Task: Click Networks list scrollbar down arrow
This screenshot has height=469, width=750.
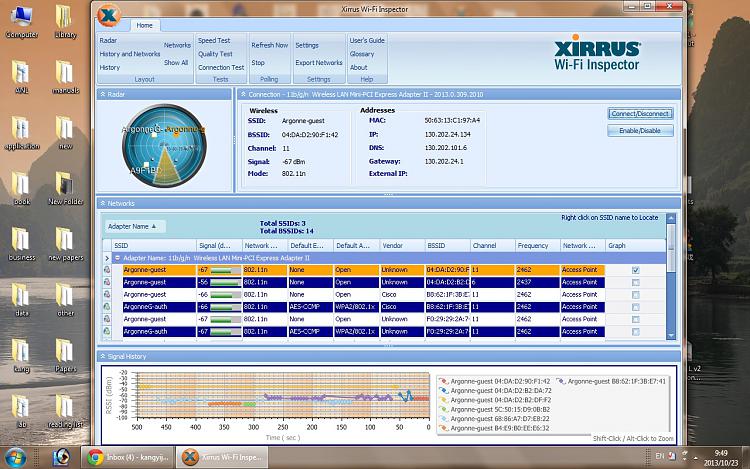Action: coord(671,336)
